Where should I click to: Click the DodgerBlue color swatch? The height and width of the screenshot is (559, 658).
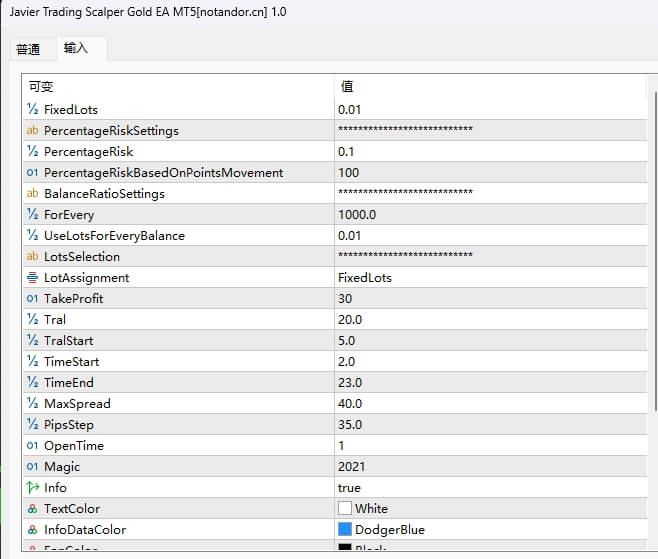(x=345, y=529)
